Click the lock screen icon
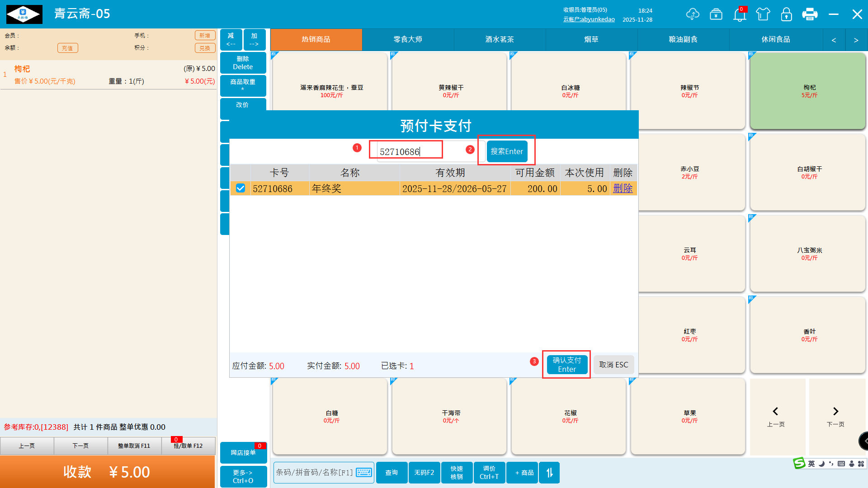Viewport: 868px width, 488px height. point(786,14)
